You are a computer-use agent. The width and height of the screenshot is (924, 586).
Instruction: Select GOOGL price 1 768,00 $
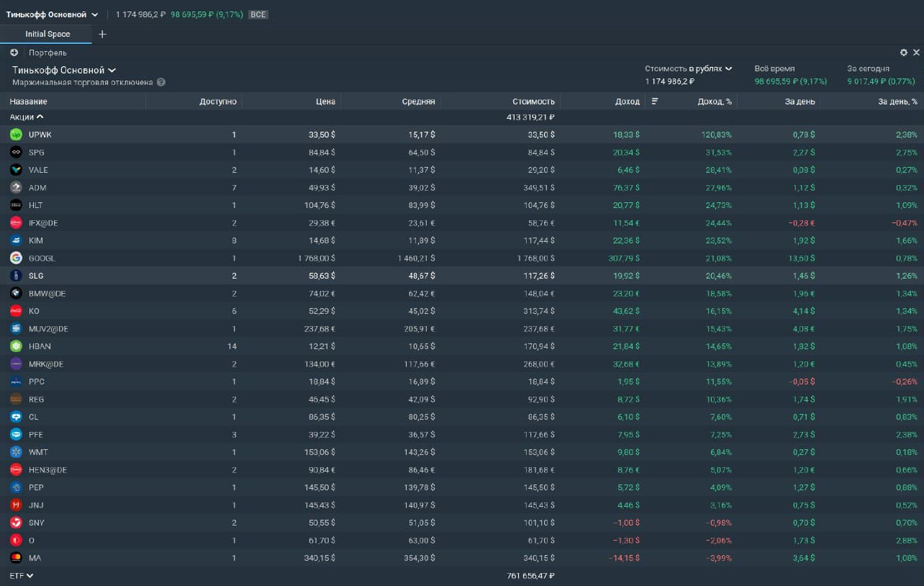[316, 258]
